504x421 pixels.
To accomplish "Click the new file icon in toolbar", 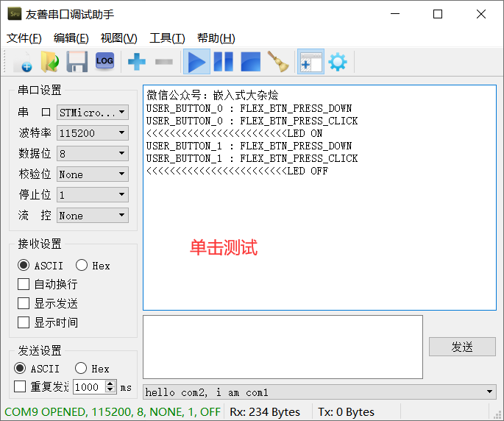I will 23,61.
